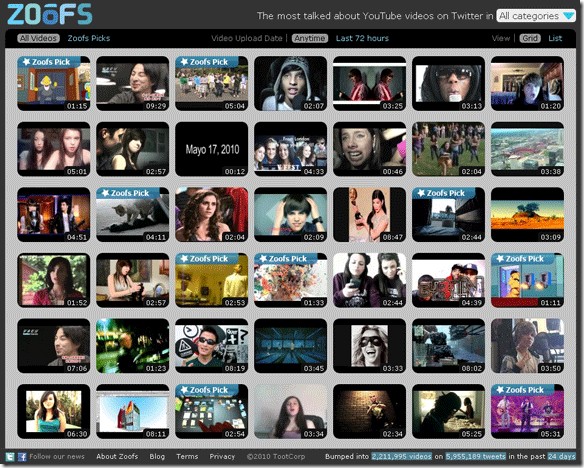Switch to the Zoofs Picks filter
This screenshot has width=584, height=468.
(x=89, y=38)
